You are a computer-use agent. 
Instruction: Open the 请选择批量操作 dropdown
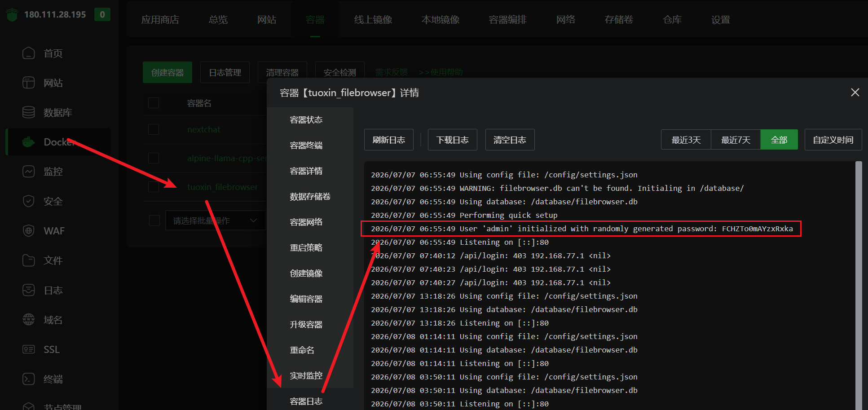[216, 220]
